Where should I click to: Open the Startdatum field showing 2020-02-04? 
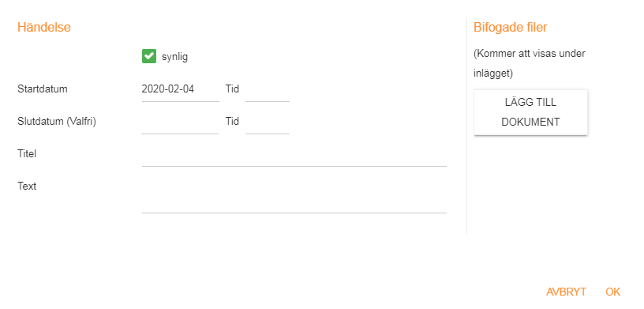[180, 89]
